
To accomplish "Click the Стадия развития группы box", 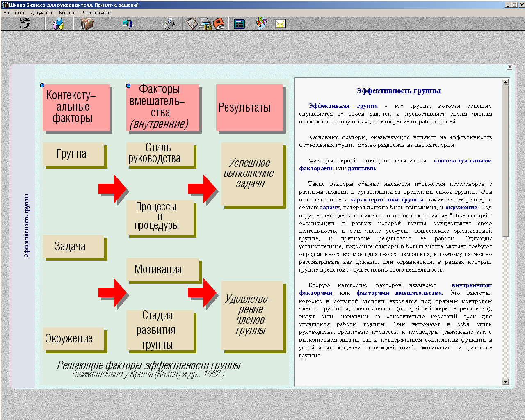I will click(160, 330).
